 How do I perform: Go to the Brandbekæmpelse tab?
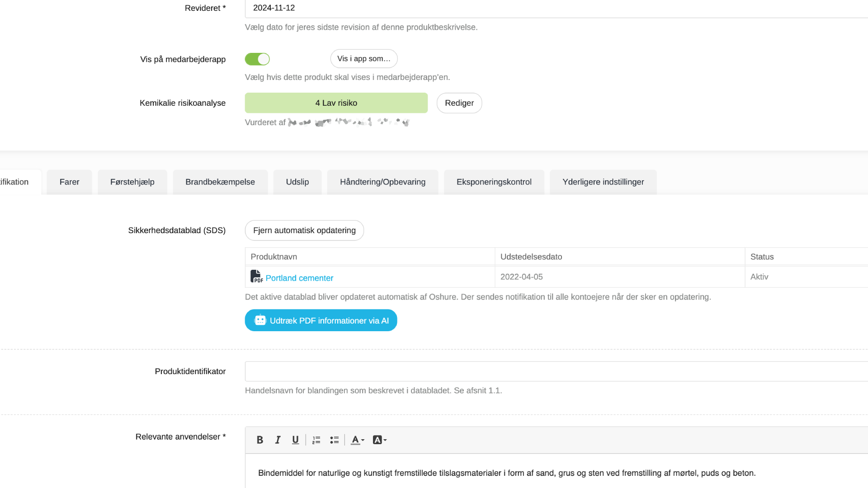(x=220, y=182)
